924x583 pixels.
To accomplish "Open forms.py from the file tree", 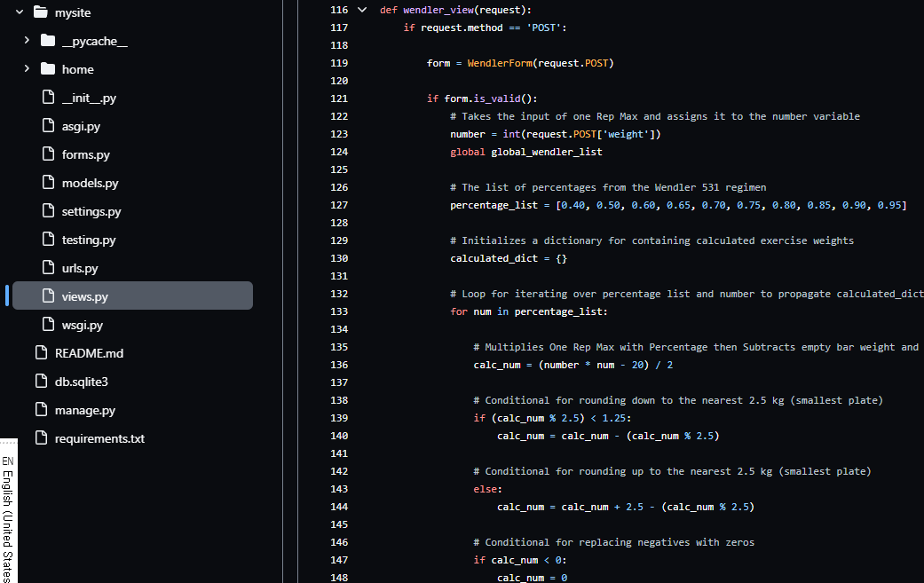I will tap(85, 154).
